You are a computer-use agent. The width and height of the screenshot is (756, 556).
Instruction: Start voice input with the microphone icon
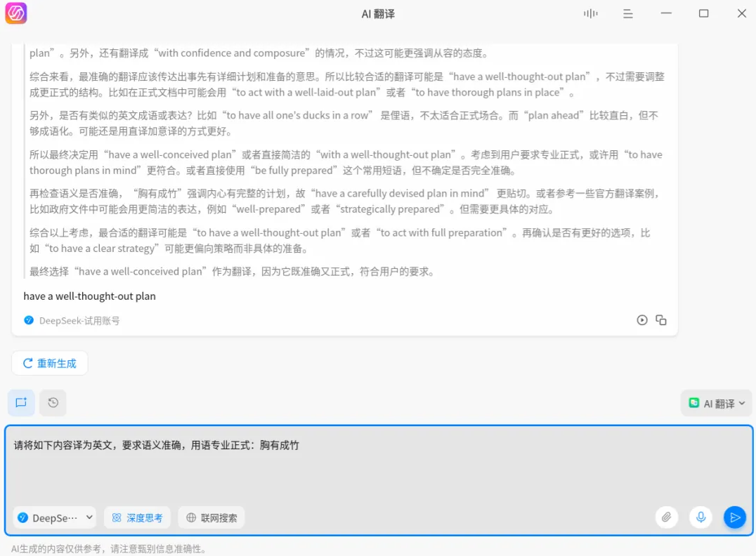[700, 517]
